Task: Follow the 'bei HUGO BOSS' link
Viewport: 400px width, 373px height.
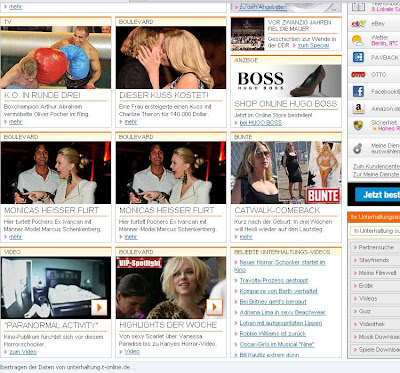Action: tap(261, 123)
